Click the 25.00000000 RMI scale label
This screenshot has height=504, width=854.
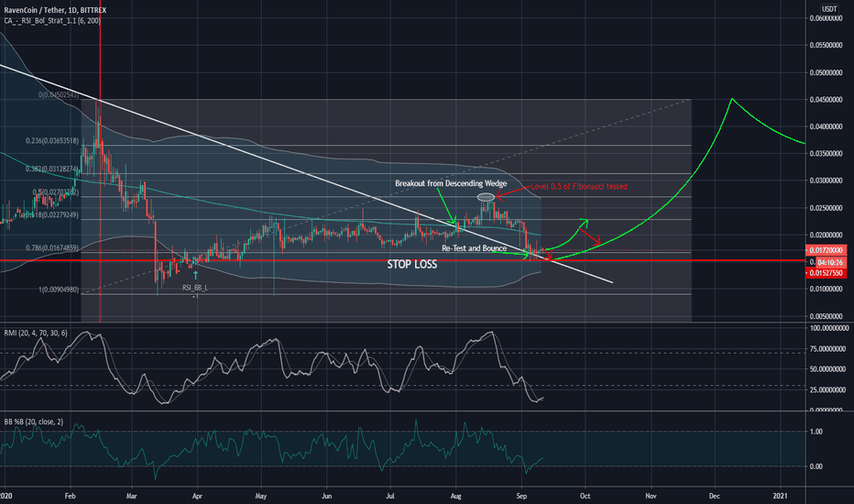827,390
